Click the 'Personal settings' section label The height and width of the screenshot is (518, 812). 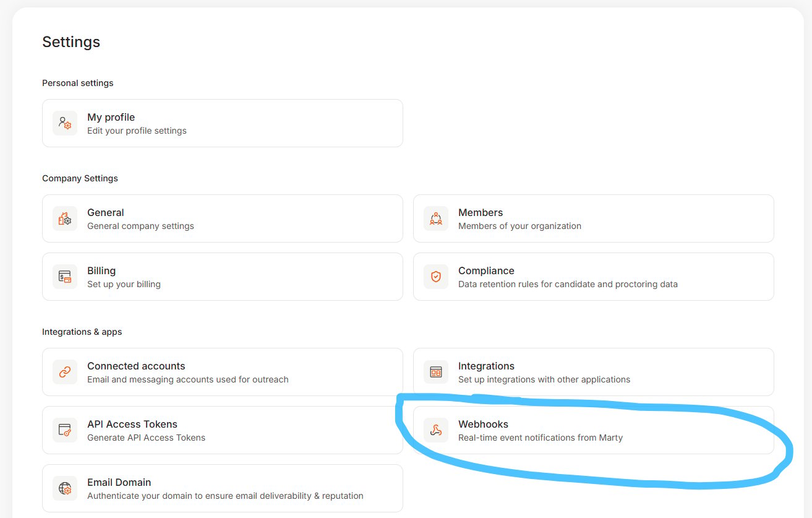coord(78,83)
